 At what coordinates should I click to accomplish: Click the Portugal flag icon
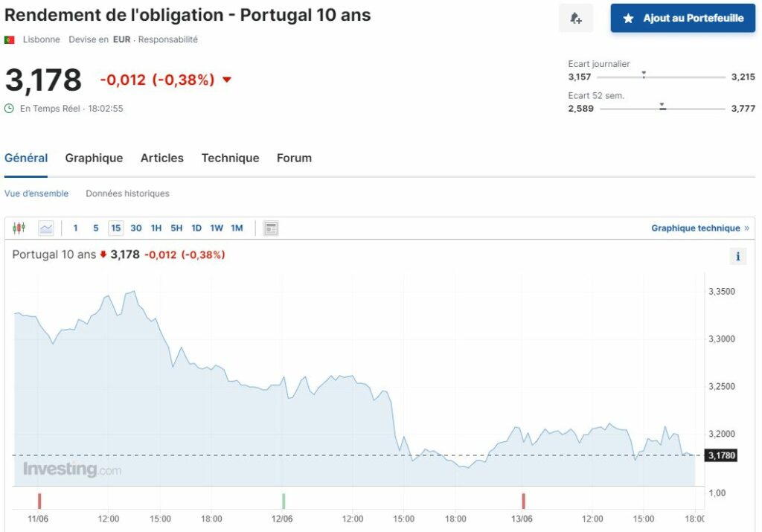(10, 39)
